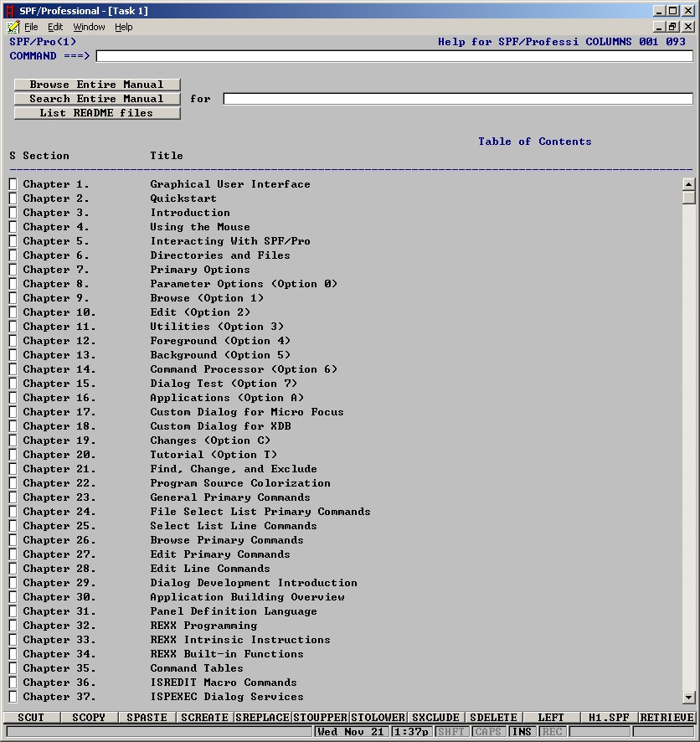Focus the search 'for' text field

coord(458,99)
